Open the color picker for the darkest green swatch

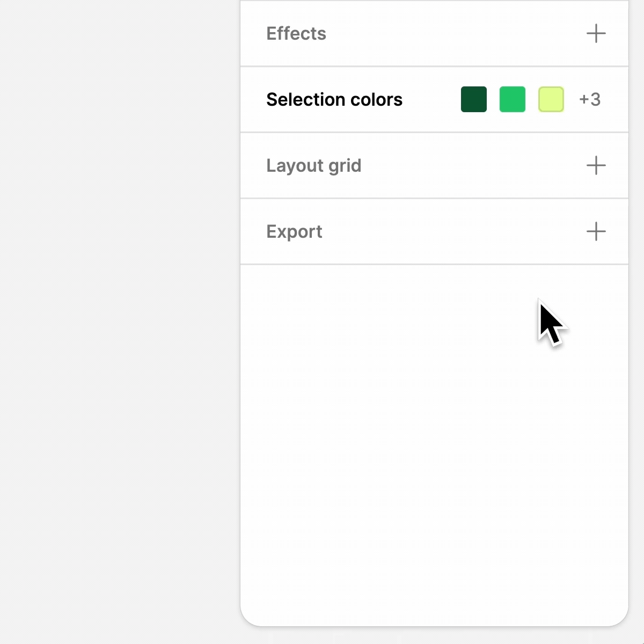point(474,99)
